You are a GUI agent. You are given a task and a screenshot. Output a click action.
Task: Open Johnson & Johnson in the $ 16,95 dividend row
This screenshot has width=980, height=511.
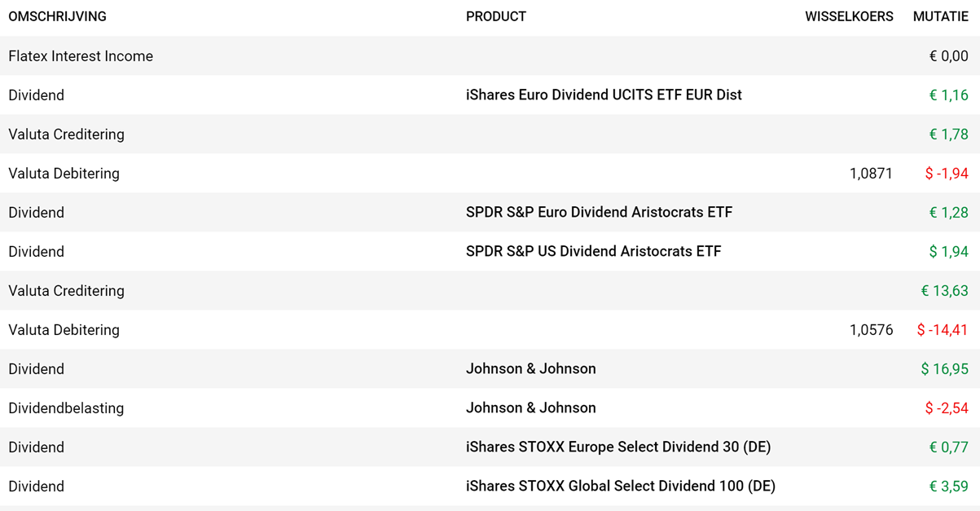[530, 369]
